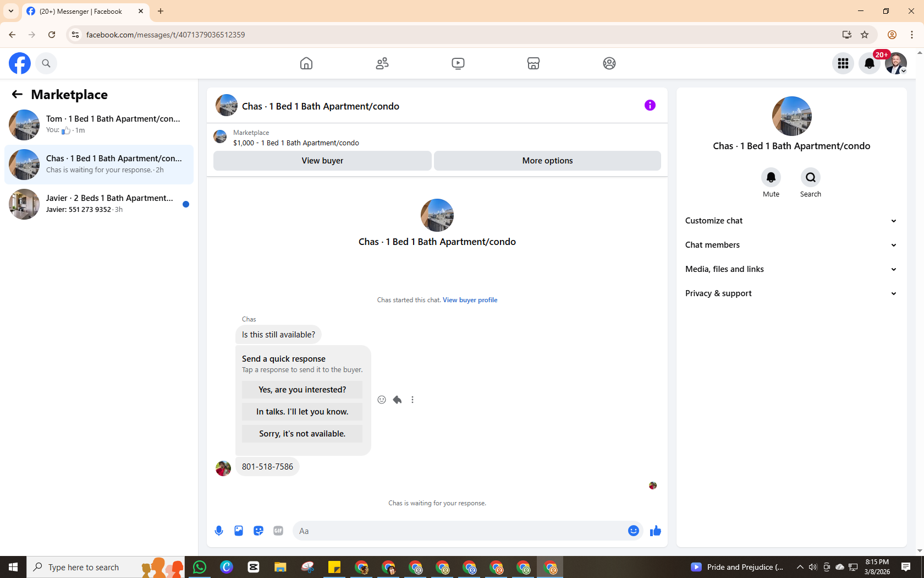Choose a GIF with the GIF icon

pyautogui.click(x=278, y=531)
